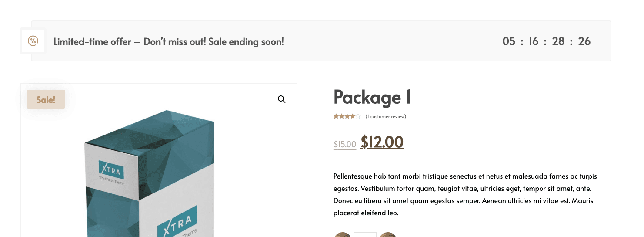Click the countdown seconds value 26
This screenshot has width=644, height=237.
click(584, 41)
